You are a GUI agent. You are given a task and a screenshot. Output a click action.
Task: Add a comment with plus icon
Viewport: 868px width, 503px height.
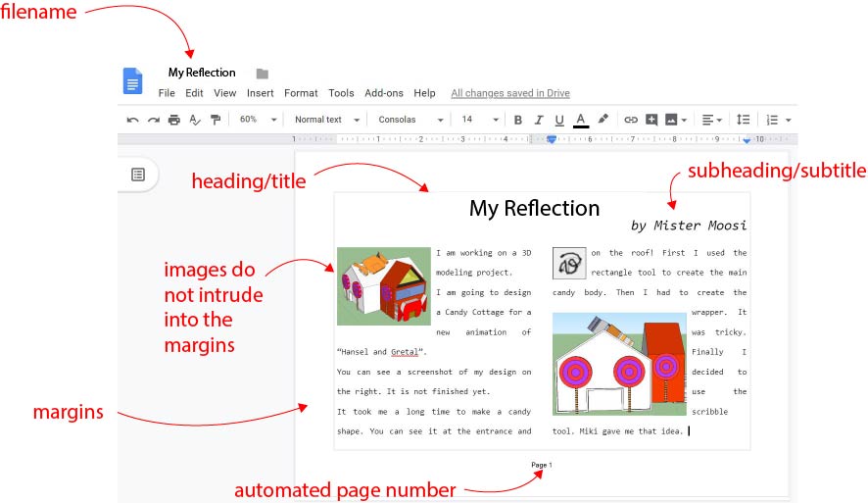[651, 119]
